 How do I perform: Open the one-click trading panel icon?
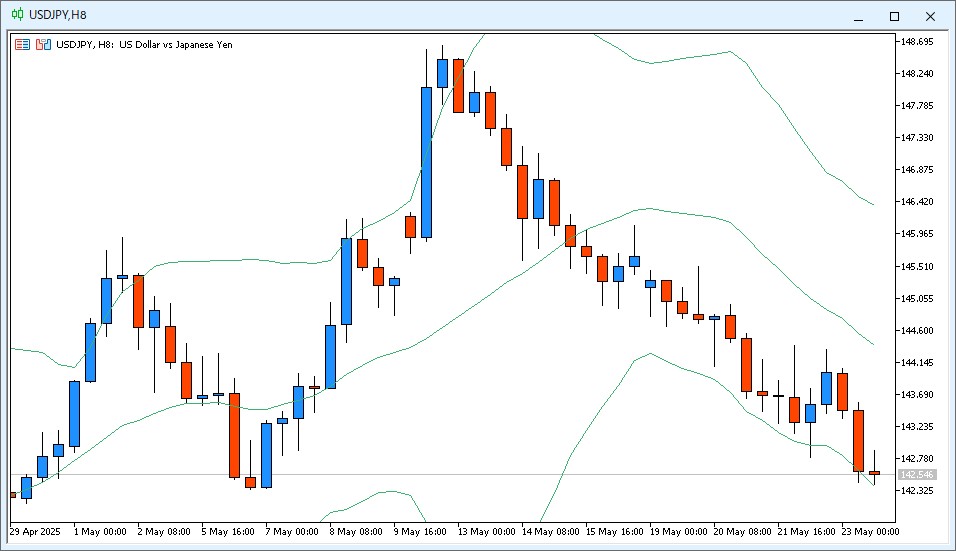(23, 44)
